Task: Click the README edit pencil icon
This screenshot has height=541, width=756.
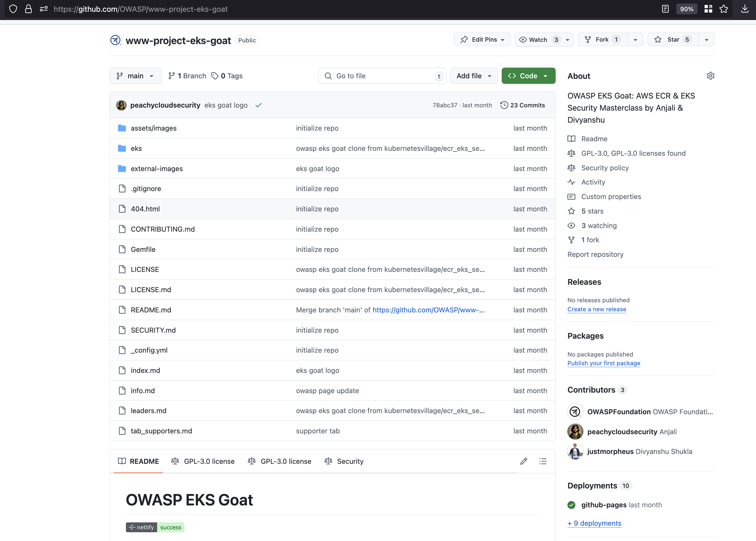Action: coord(524,461)
